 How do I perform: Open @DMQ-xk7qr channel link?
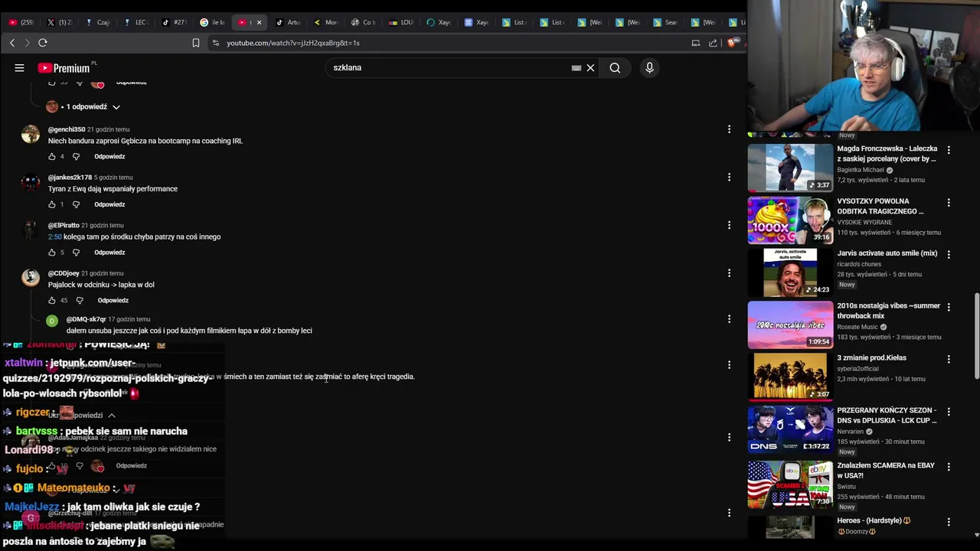coord(86,319)
